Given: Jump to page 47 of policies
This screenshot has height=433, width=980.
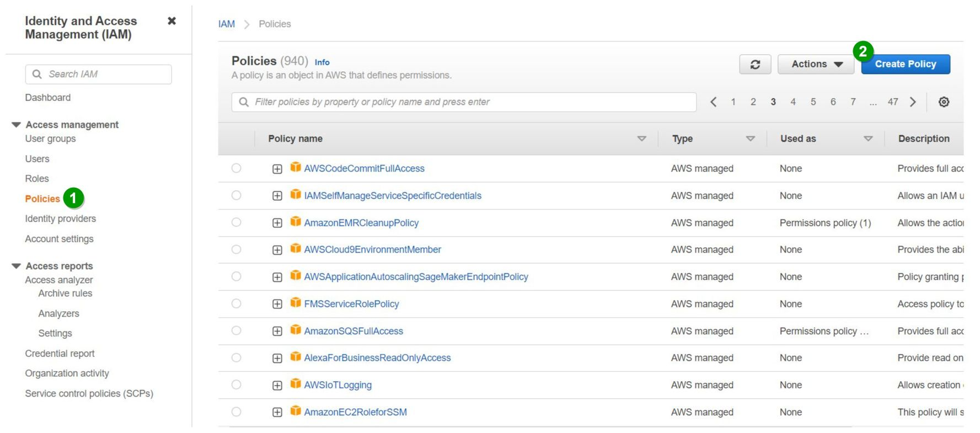Looking at the screenshot, I should 892,102.
